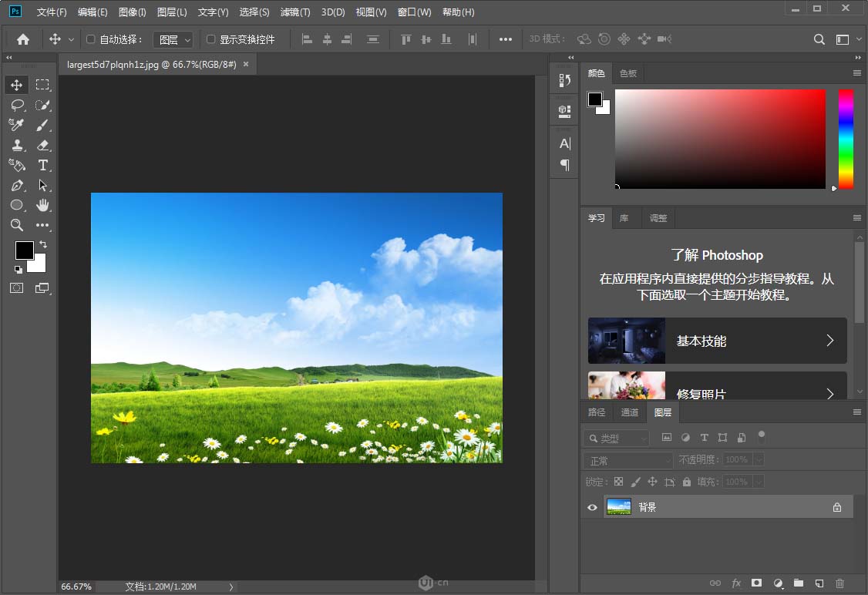Open the 填充 fill dropdown arrow
868x595 pixels.
759,482
